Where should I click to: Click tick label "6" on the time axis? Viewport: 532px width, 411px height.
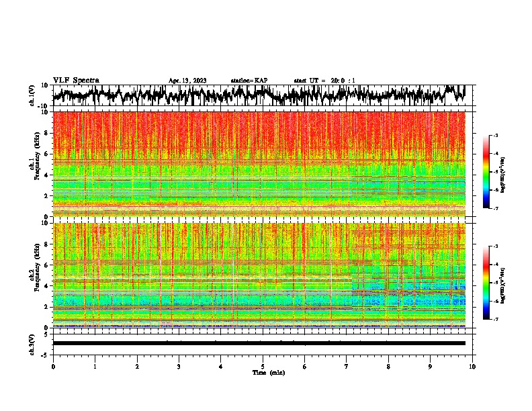click(x=305, y=367)
